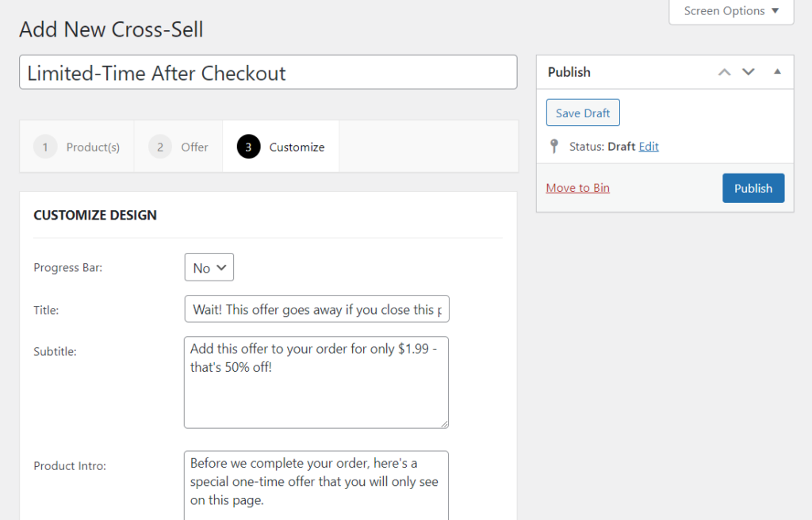Image resolution: width=812 pixels, height=520 pixels.
Task: Open the Progress Bar dropdown
Action: click(209, 267)
